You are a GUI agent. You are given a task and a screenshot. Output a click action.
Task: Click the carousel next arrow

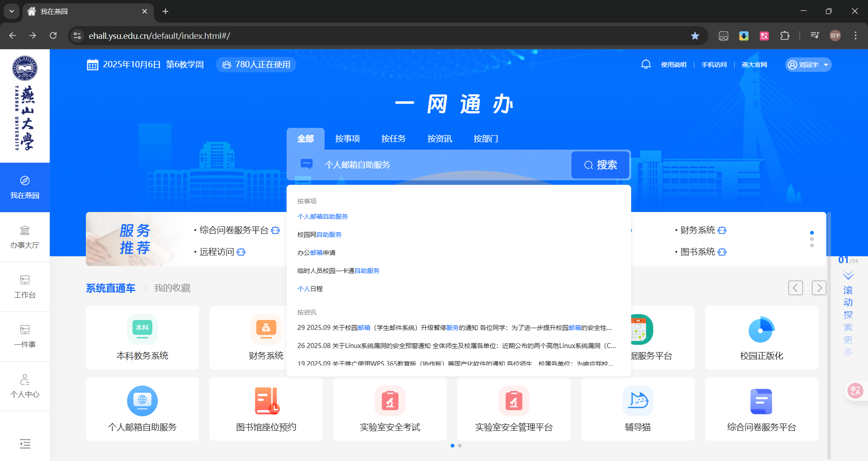tap(819, 288)
